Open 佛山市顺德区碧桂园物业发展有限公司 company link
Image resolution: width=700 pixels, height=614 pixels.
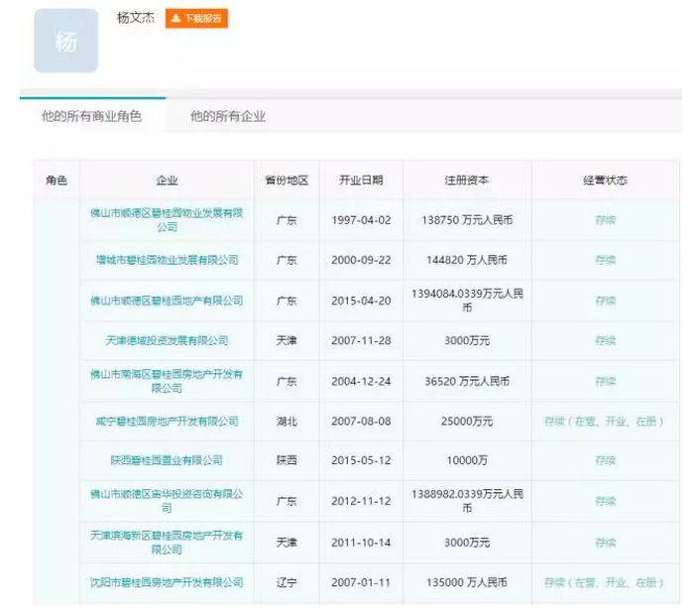[167, 219]
